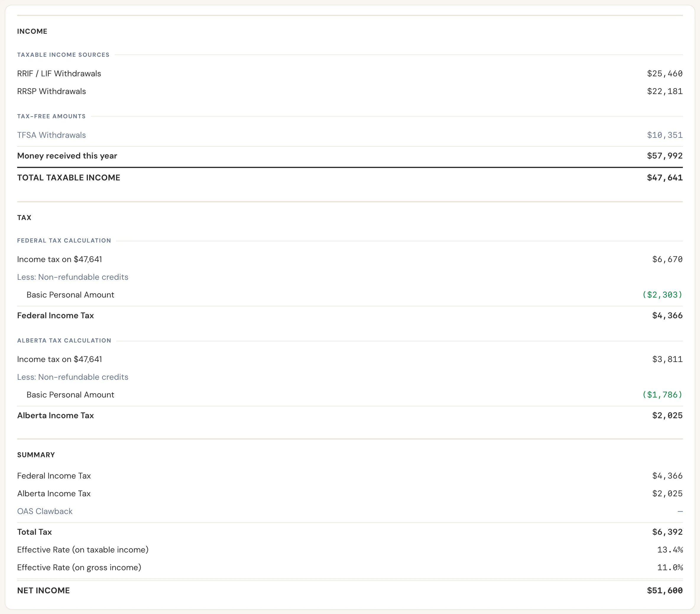Select the $6,670 federal income tax amount
The height and width of the screenshot is (614, 700).
tap(667, 259)
